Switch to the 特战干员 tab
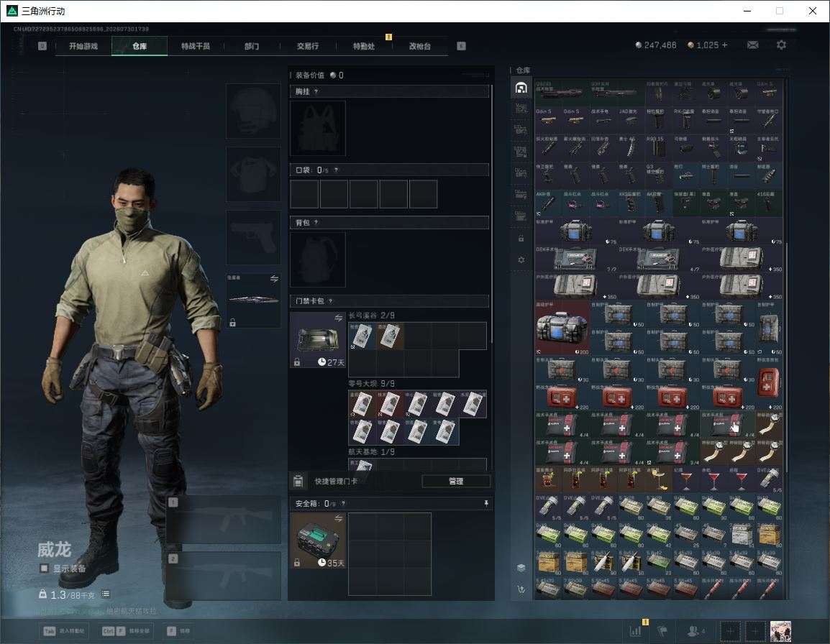 (196, 46)
